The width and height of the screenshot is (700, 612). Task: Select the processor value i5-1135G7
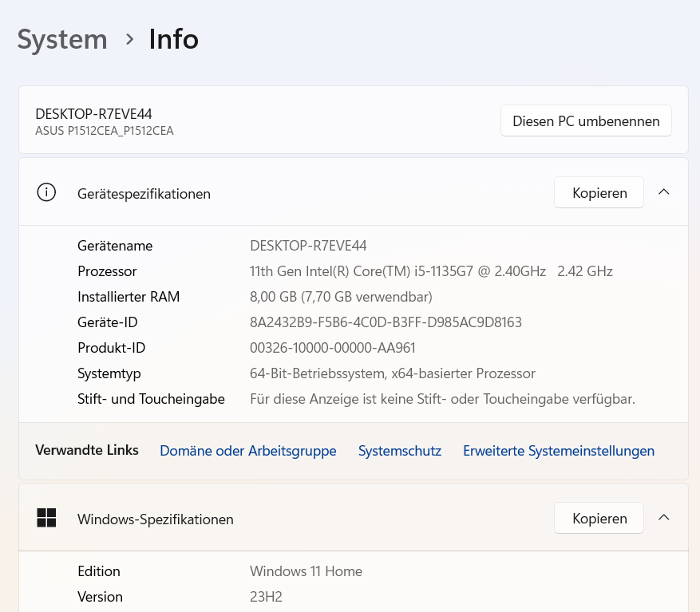click(x=431, y=271)
